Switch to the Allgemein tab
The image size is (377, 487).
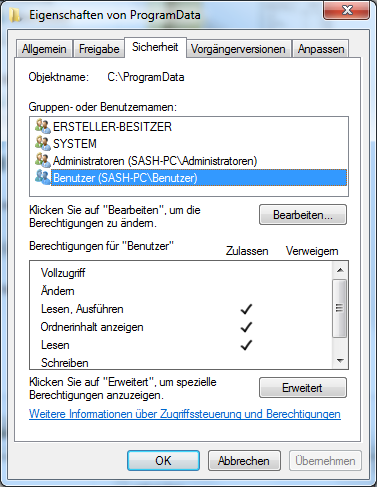pos(44,49)
